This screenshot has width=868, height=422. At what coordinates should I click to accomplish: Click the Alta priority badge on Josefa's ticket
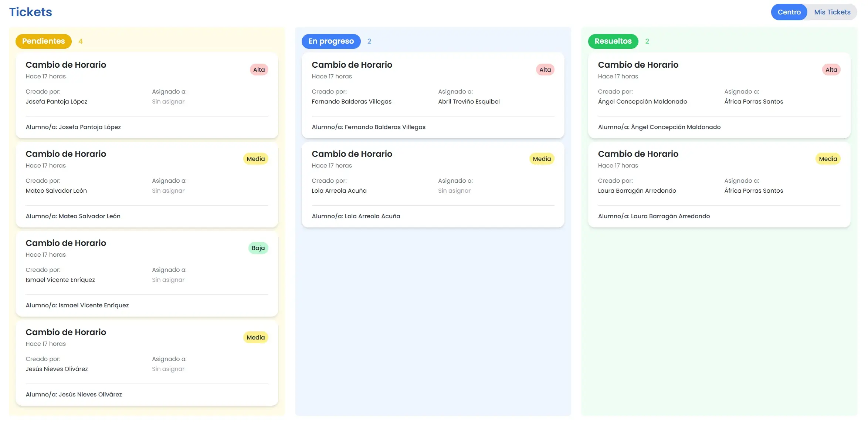259,69
